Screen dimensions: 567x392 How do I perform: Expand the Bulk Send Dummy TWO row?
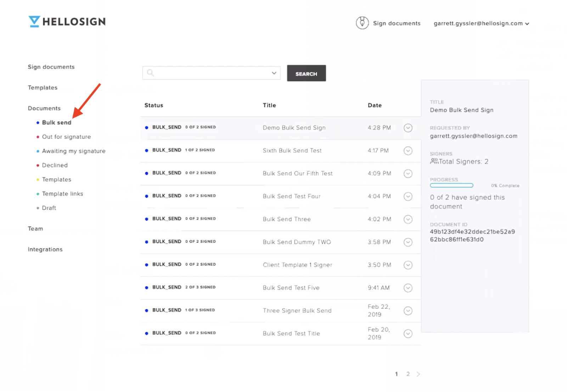click(408, 242)
